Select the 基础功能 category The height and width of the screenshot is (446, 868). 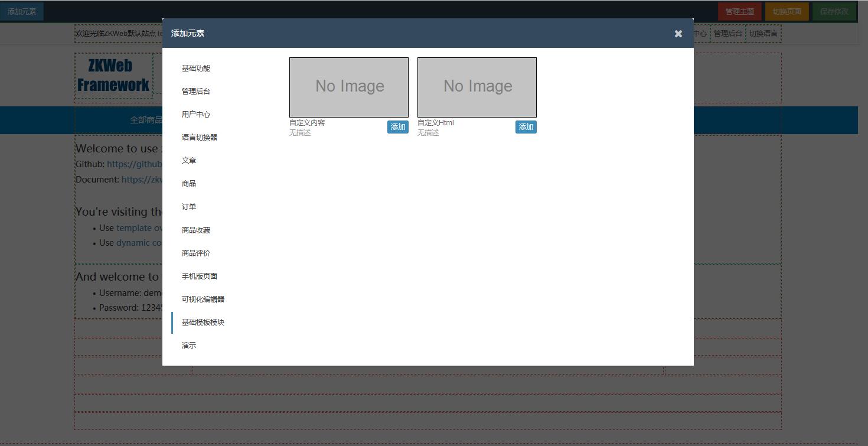coord(196,69)
